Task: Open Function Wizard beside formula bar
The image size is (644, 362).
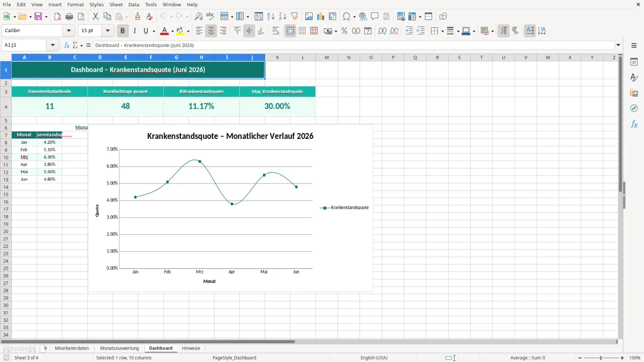Action: pos(67,46)
